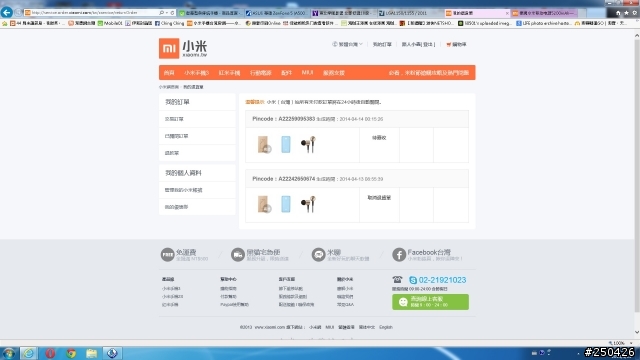Open the Paypal help link in footer
The image size is (640, 360).
coord(234,305)
